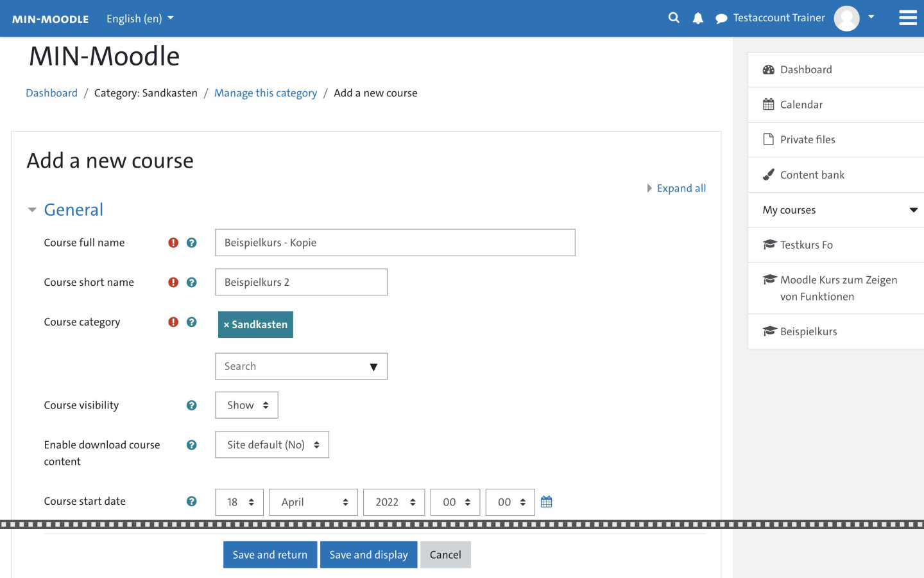Click the Course short name input field
Screen dimensions: 924x578
301,283
